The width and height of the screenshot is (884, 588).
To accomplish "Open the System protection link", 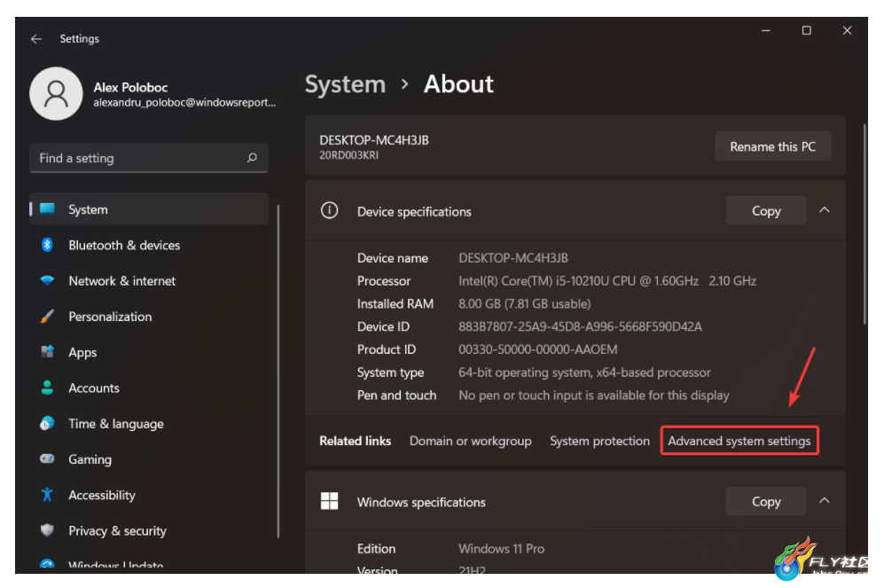I will [x=599, y=441].
